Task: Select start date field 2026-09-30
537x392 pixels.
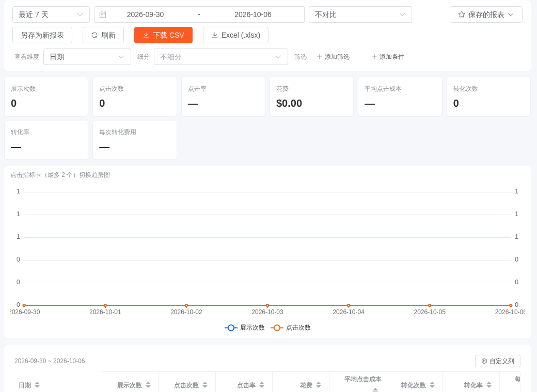Action: pos(145,15)
